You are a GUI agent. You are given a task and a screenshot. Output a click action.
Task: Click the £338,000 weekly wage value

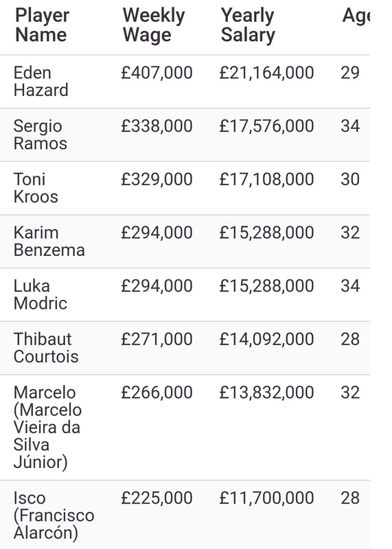click(157, 126)
